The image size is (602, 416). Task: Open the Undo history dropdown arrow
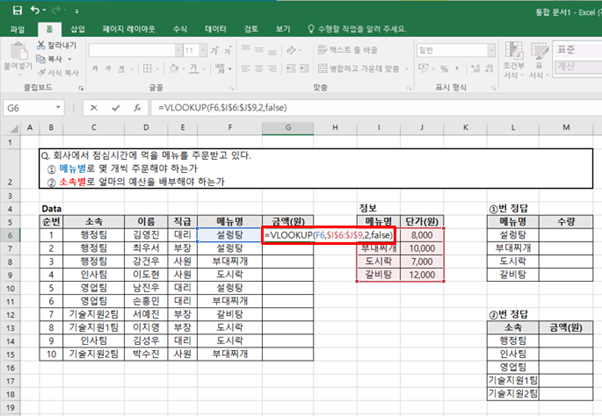tap(45, 10)
